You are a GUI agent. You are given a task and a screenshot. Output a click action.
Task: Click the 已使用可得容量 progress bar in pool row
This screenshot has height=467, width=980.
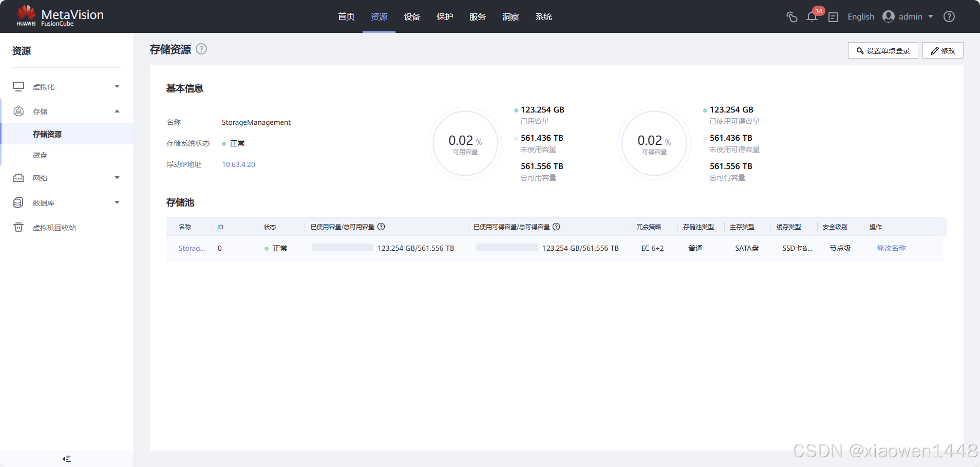tap(507, 248)
